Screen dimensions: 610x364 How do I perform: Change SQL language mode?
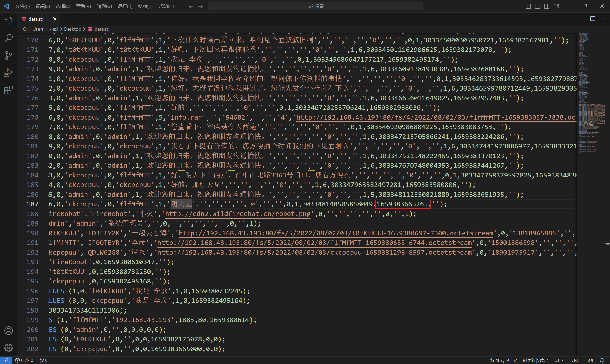click(x=590, y=360)
